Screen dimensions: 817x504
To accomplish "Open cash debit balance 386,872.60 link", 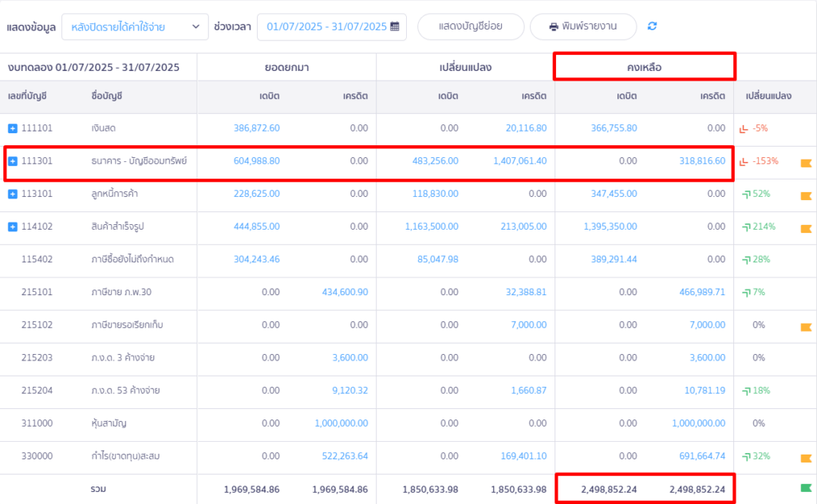I will pyautogui.click(x=256, y=128).
